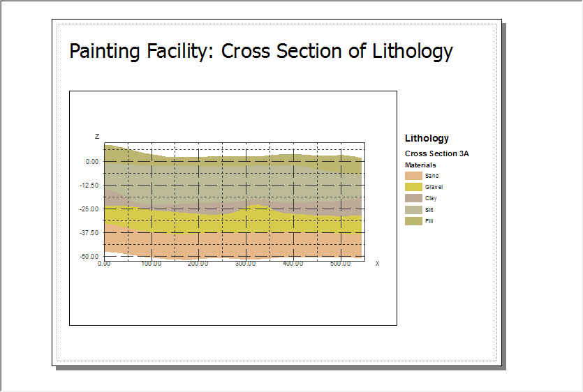
Task: Select the 'Lithology' legend heading
Action: [x=427, y=139]
